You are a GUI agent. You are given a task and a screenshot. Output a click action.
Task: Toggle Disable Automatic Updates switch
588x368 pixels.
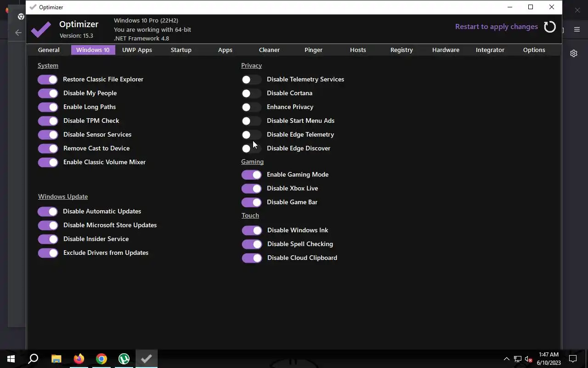pyautogui.click(x=48, y=212)
